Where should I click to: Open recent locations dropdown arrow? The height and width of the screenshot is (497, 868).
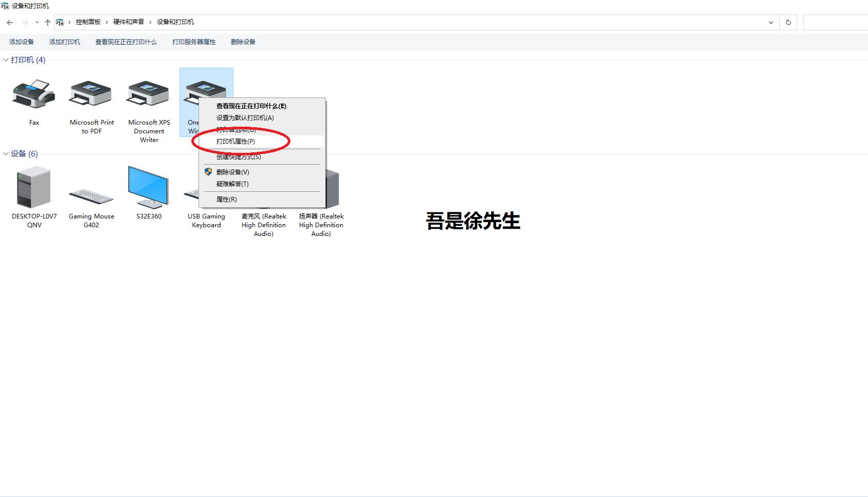pyautogui.click(x=37, y=22)
